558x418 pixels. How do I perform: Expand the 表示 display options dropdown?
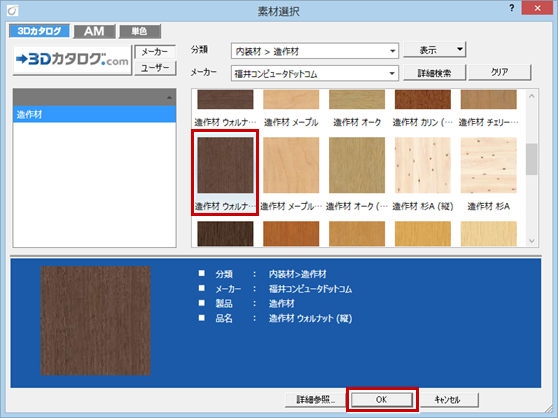coord(435,50)
